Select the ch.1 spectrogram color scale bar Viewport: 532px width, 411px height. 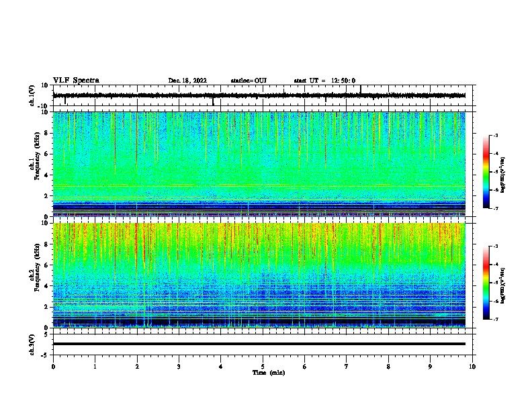click(486, 172)
